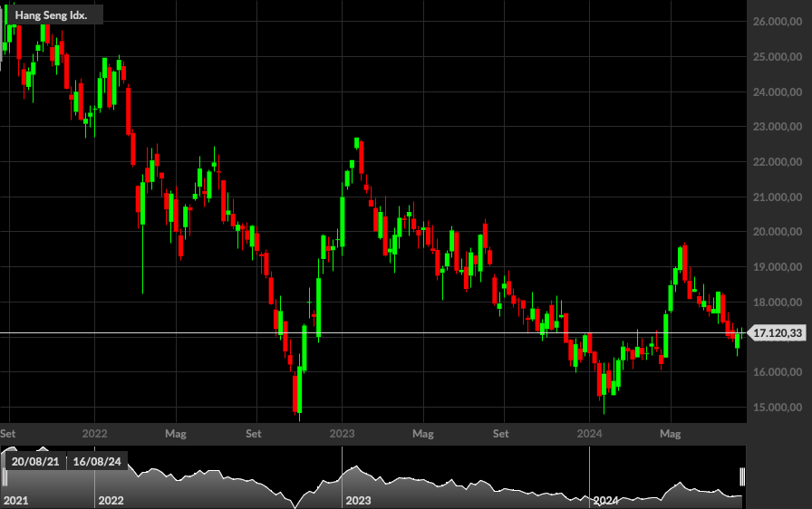
Task: Click the 21.000,00 price axis label
Action: [x=778, y=197]
